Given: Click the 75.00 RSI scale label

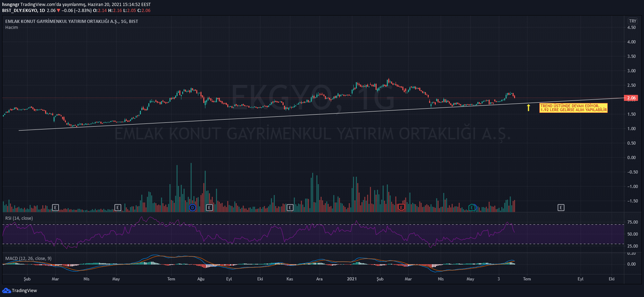Looking at the screenshot, I should (632, 222).
